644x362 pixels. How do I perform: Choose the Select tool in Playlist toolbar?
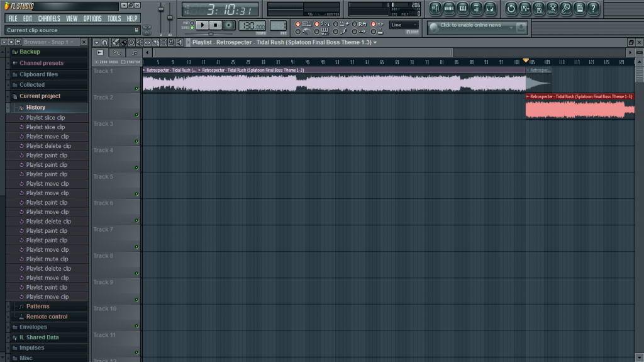point(164,42)
